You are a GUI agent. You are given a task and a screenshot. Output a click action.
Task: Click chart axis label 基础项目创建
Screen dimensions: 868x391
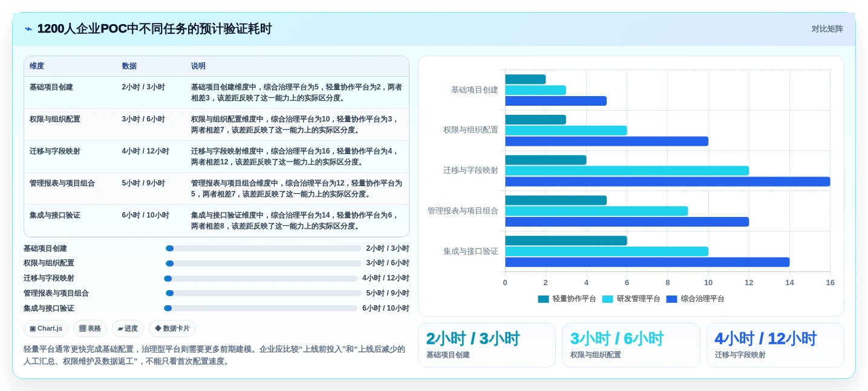[475, 90]
